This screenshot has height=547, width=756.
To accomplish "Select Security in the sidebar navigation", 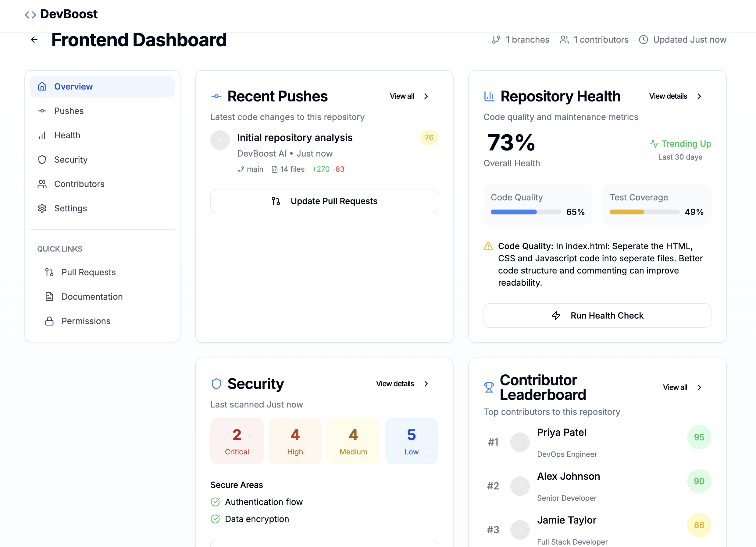I will click(71, 160).
